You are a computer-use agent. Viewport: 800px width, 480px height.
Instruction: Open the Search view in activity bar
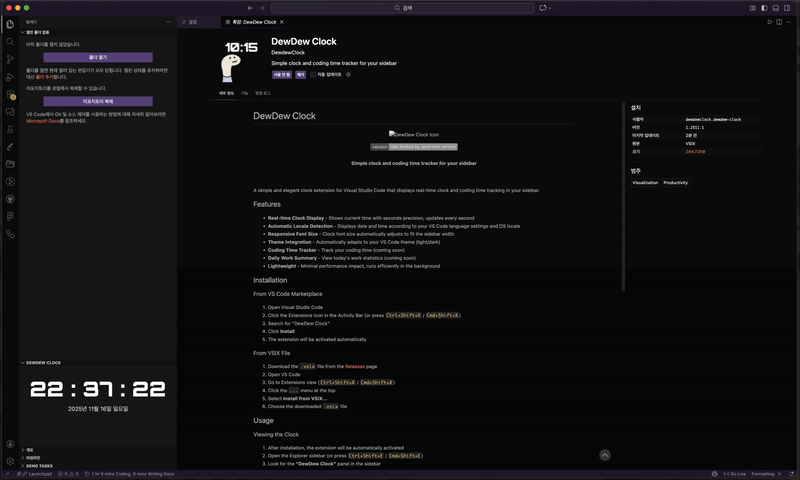tap(10, 42)
